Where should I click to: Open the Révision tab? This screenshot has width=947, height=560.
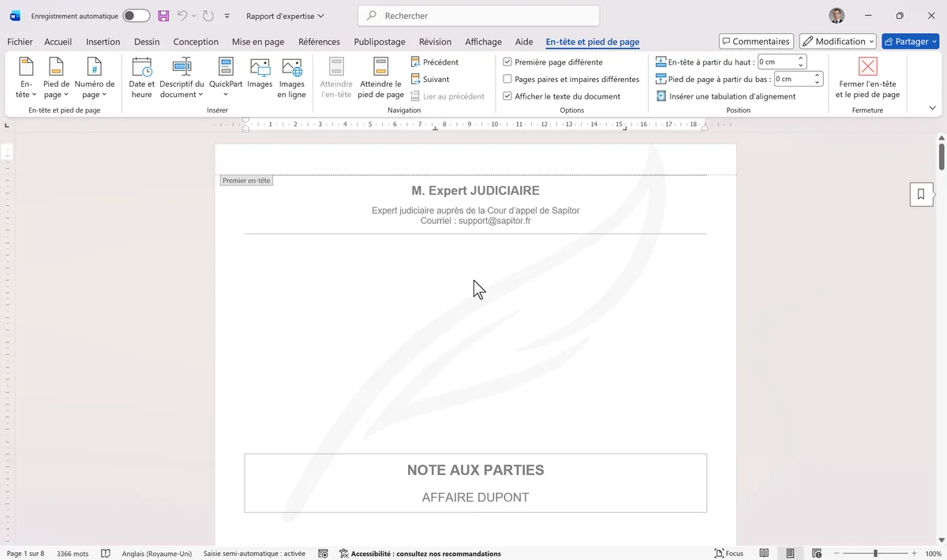coord(435,41)
